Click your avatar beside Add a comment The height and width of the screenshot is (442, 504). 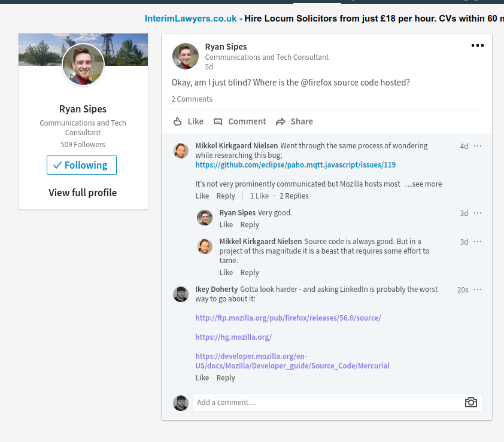point(181,403)
